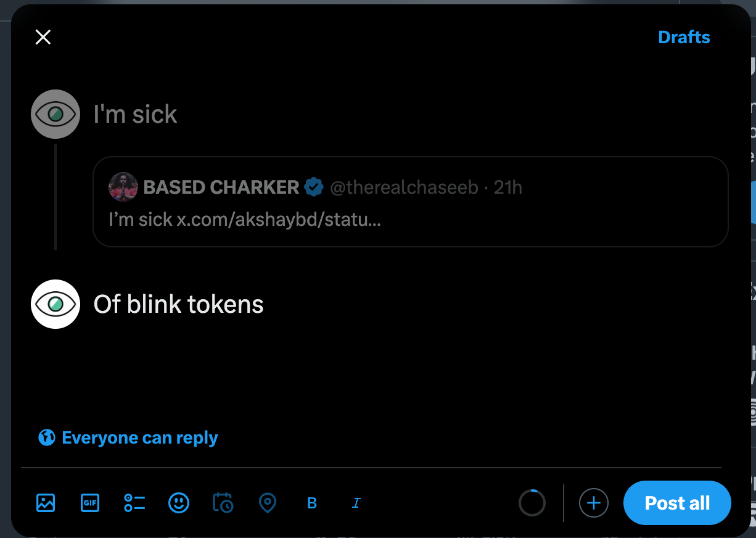Select the first post "I'm sick"
This screenshot has width=756, height=538.
tap(135, 114)
